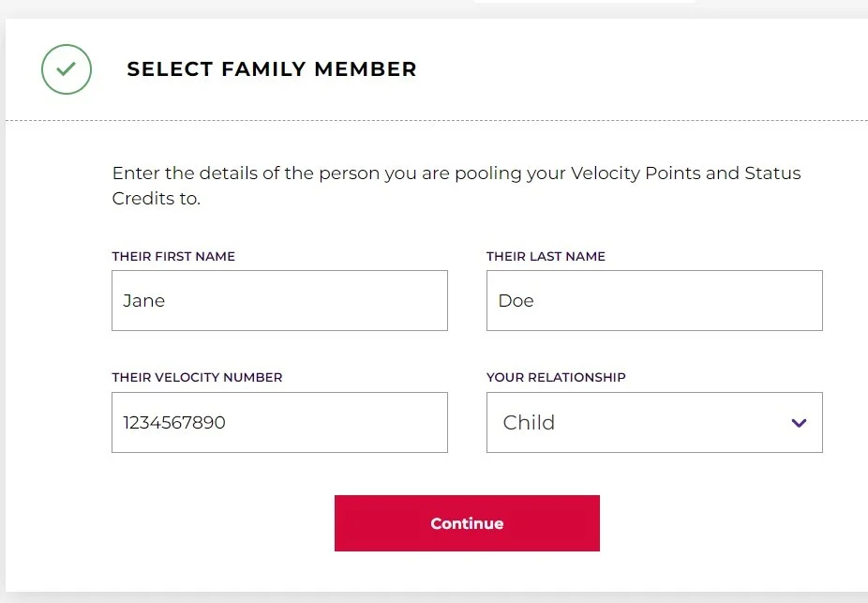Image resolution: width=868 pixels, height=603 pixels.
Task: Focus the Their Last Name input field
Action: click(653, 301)
